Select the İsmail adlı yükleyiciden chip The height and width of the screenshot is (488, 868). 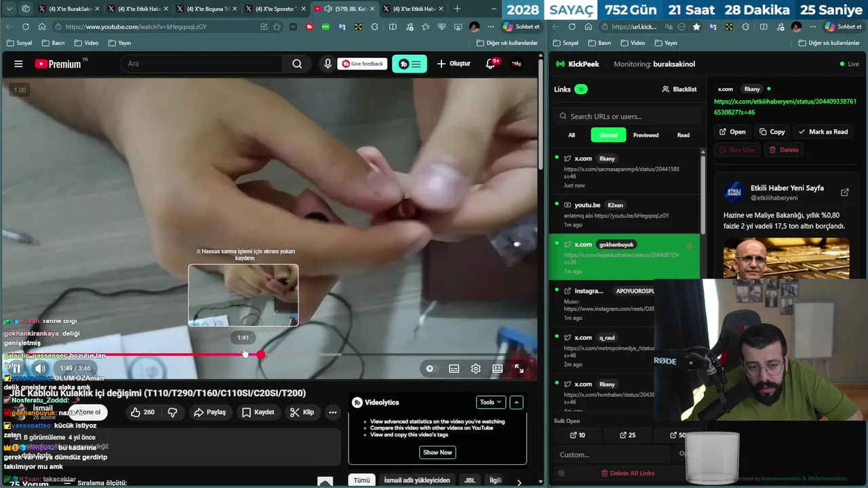(x=416, y=480)
